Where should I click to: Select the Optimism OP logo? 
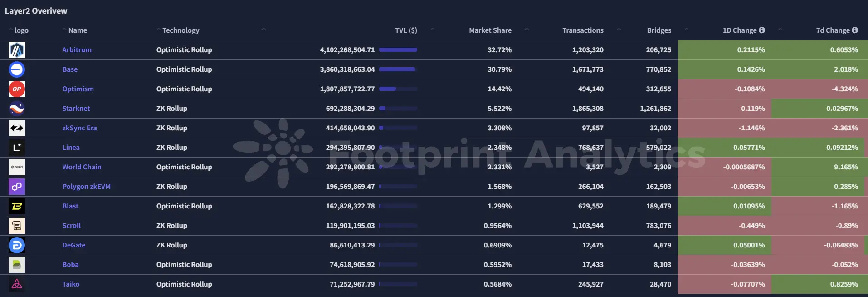pyautogui.click(x=16, y=89)
